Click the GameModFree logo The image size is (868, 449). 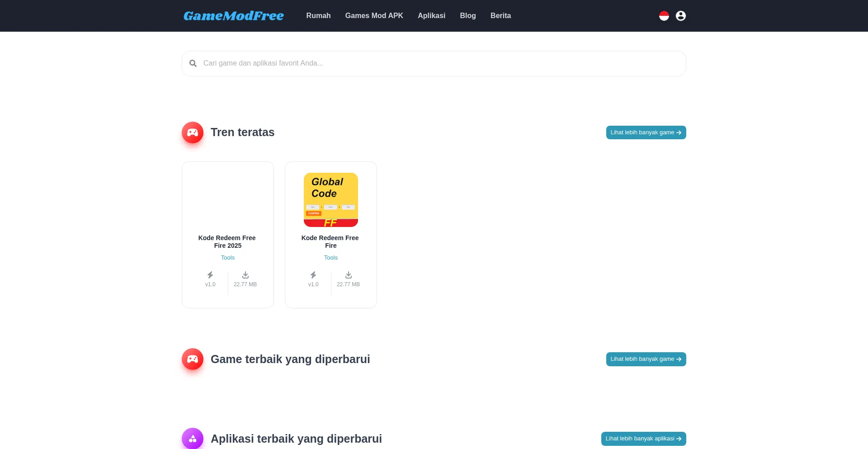pyautogui.click(x=233, y=16)
